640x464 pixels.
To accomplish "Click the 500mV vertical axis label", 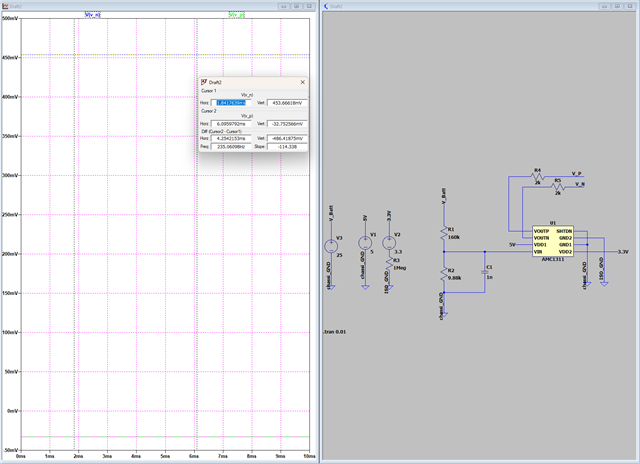I will coord(10,18).
